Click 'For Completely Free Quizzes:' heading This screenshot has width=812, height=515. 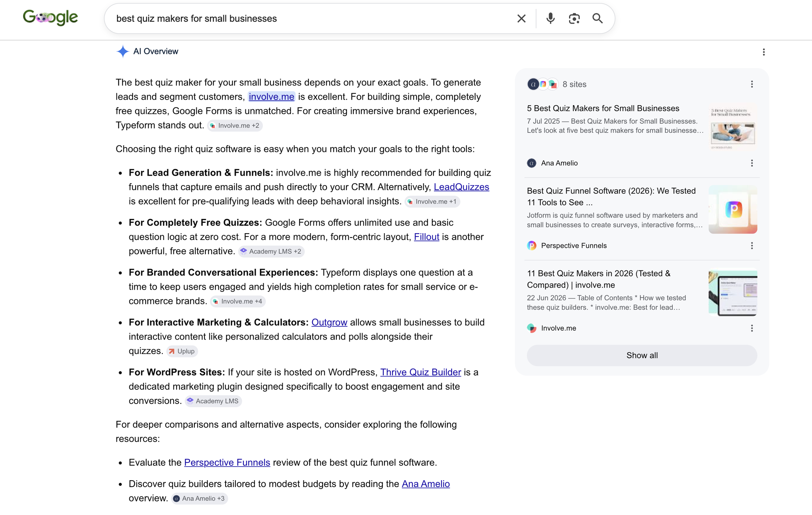[195, 223]
